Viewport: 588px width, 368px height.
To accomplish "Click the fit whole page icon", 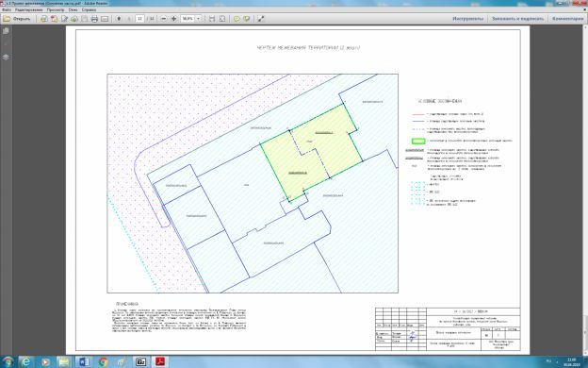I will point(222,19).
